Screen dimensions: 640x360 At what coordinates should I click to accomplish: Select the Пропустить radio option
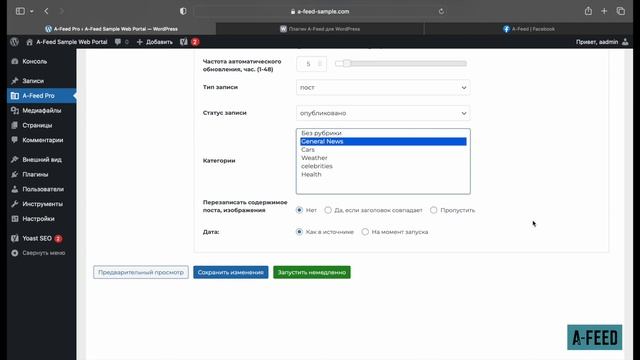433,210
